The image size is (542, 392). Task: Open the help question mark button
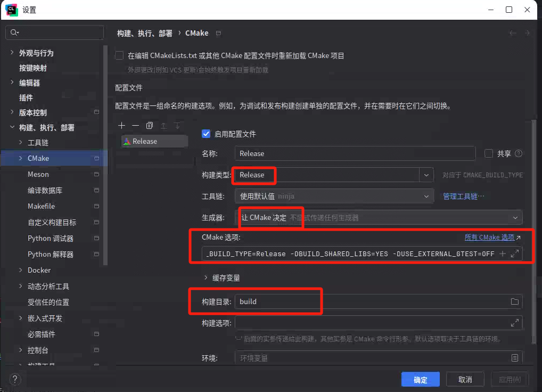(15, 380)
